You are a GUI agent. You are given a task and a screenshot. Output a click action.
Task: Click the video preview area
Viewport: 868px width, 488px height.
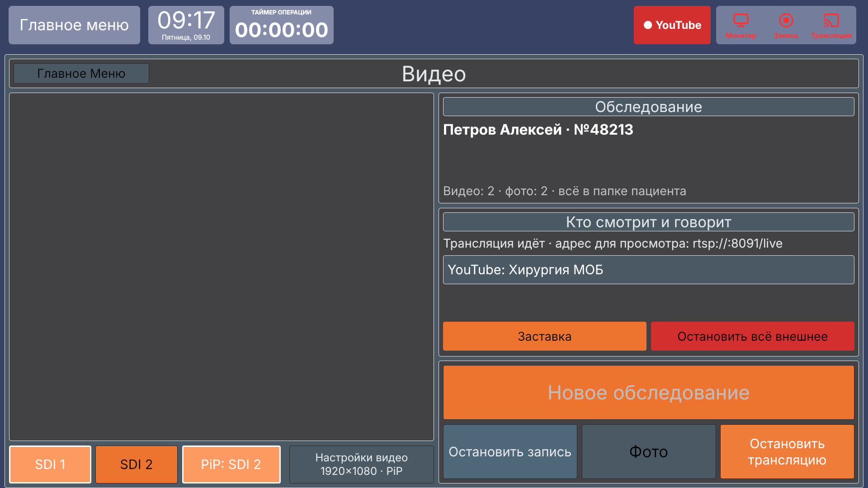[x=222, y=267]
